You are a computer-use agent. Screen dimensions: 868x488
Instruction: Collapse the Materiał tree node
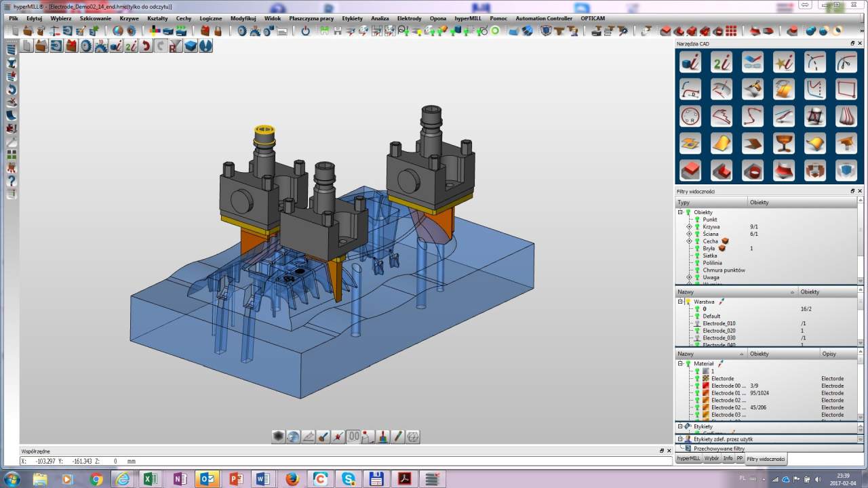[680, 363]
